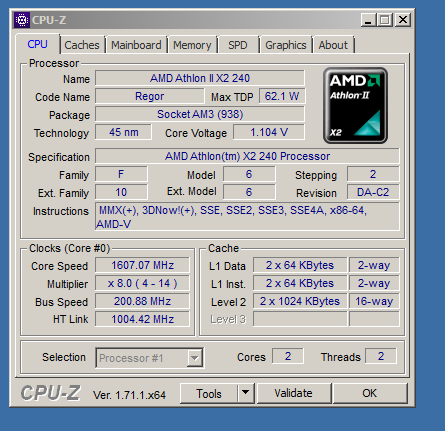Viewport: 445px width, 431px height.
Task: Click the Instructions field listing MMX(+)
Action: click(247, 217)
